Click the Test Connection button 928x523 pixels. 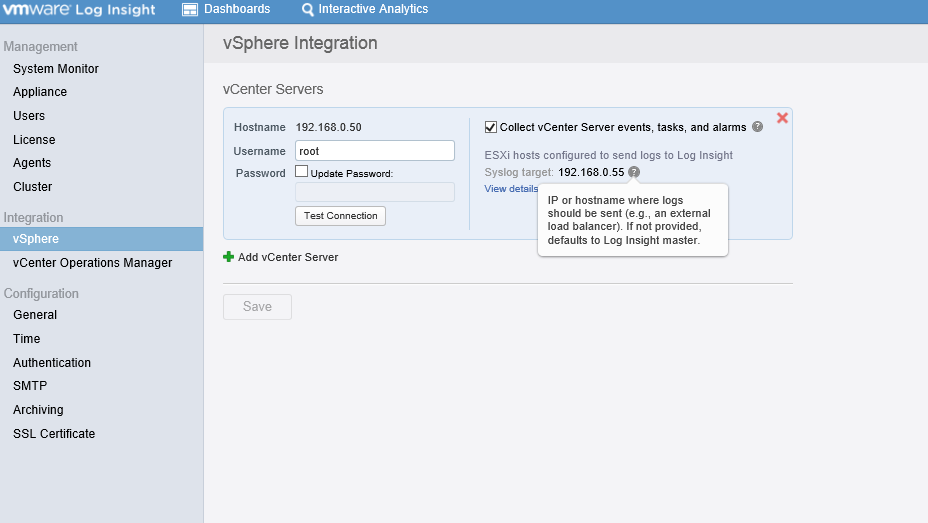pos(340,216)
